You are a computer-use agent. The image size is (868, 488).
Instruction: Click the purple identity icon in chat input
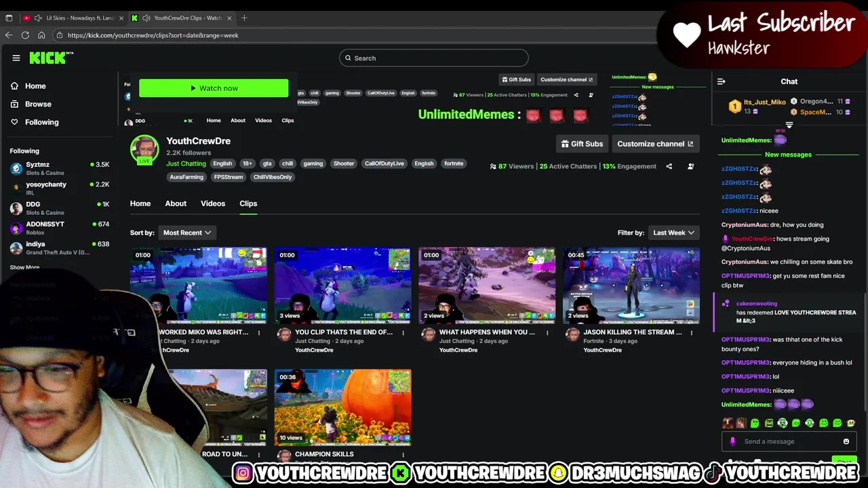732,442
